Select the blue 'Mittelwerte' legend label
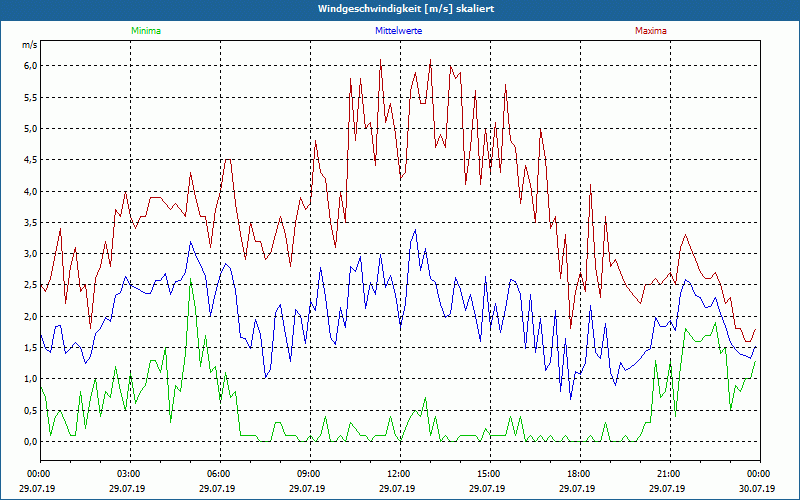 click(398, 31)
